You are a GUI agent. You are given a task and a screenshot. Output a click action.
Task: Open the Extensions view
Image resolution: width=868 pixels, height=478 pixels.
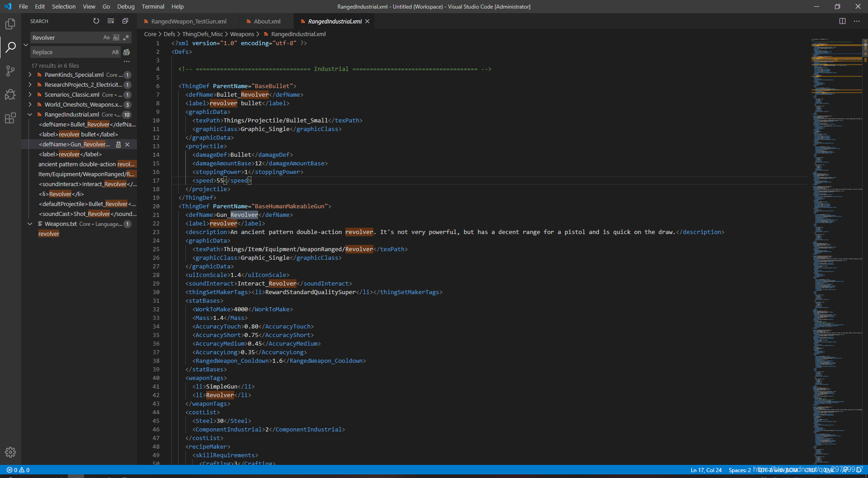point(10,118)
